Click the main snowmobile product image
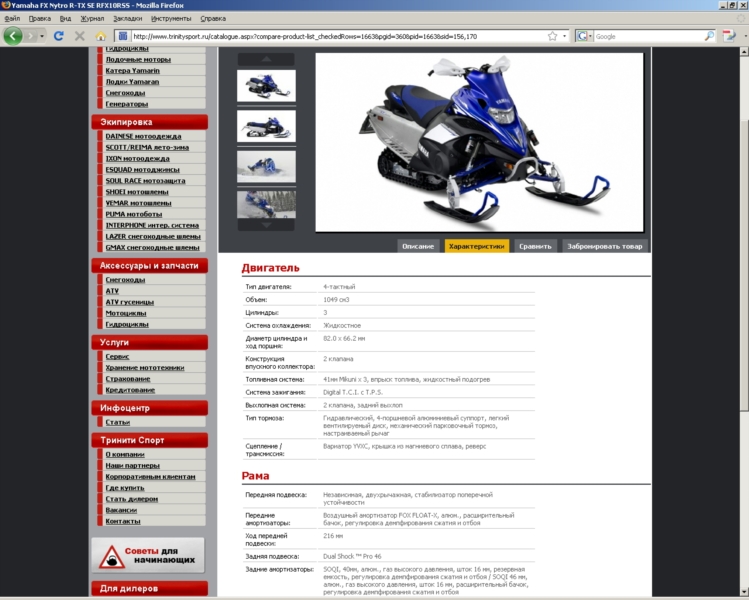 tap(479, 142)
